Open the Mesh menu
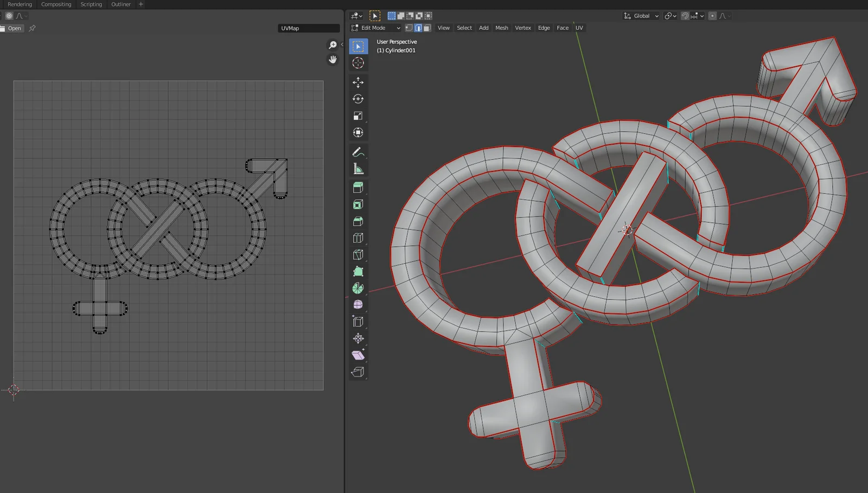 501,28
